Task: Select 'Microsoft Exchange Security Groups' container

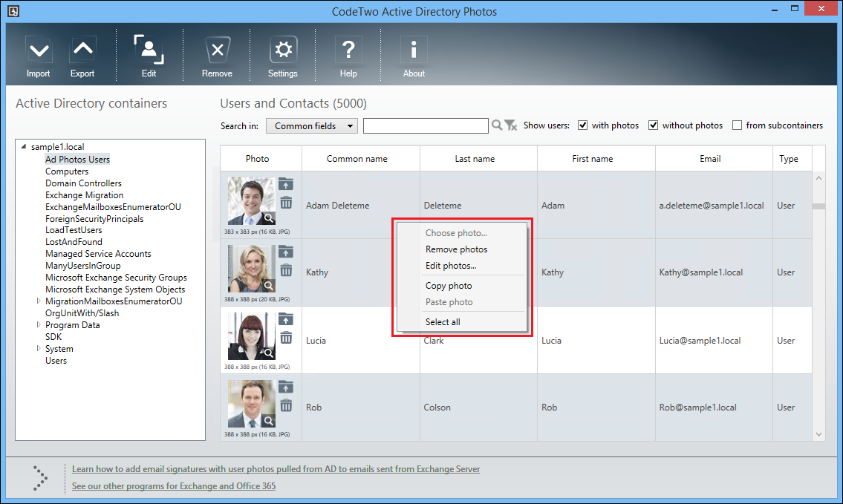Action: point(116,278)
